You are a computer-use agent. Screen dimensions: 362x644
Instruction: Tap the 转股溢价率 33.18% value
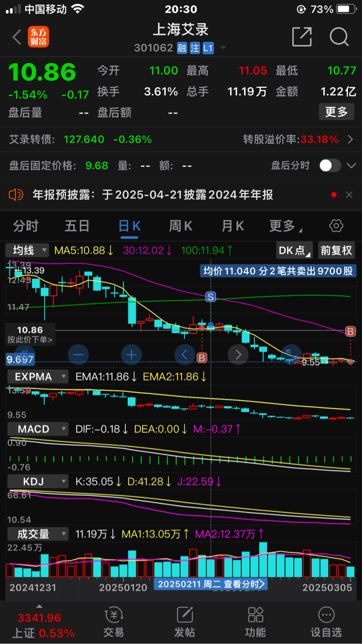click(320, 140)
